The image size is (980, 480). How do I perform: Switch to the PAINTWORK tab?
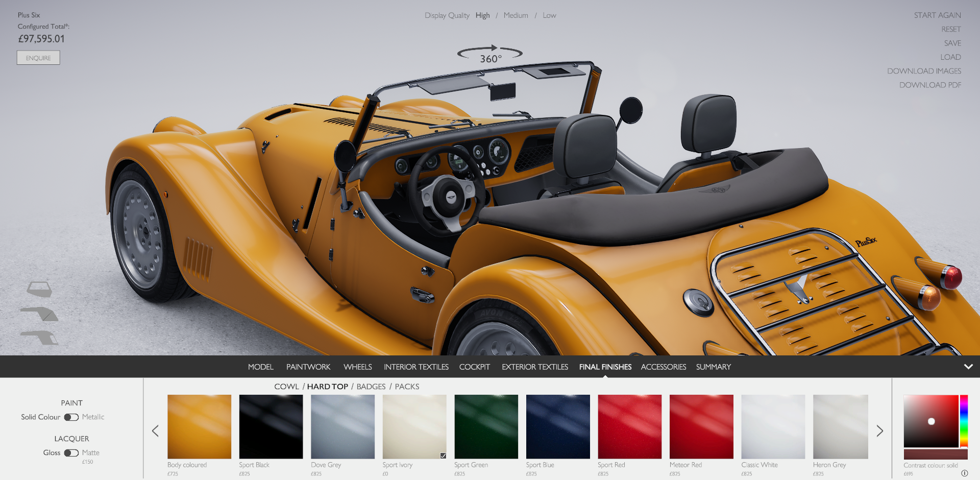[308, 367]
